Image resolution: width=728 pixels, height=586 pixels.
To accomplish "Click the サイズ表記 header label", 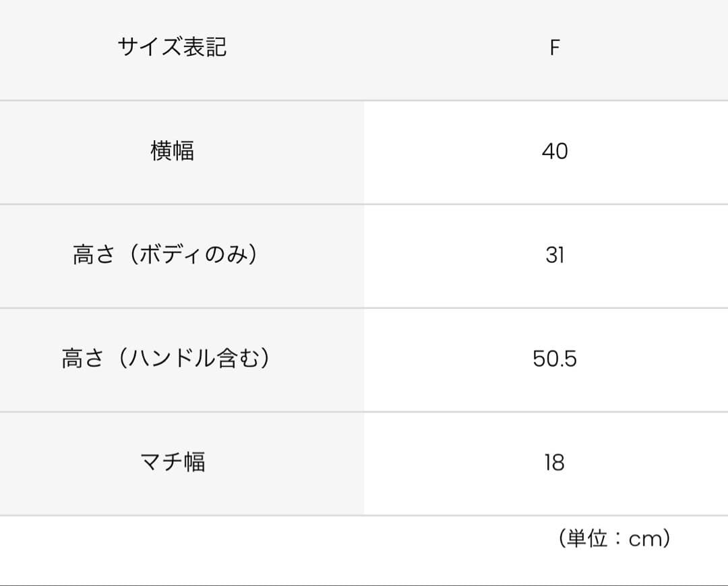I will [172, 47].
